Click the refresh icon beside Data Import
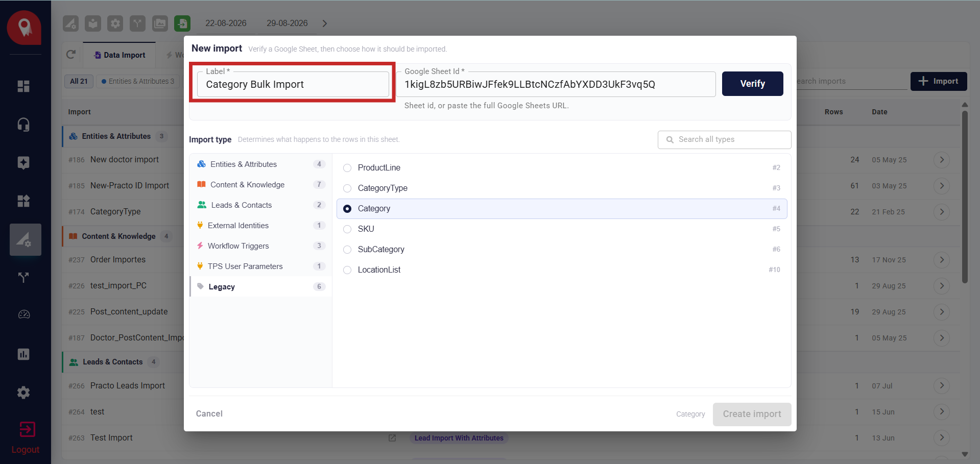980x464 pixels. [x=71, y=55]
